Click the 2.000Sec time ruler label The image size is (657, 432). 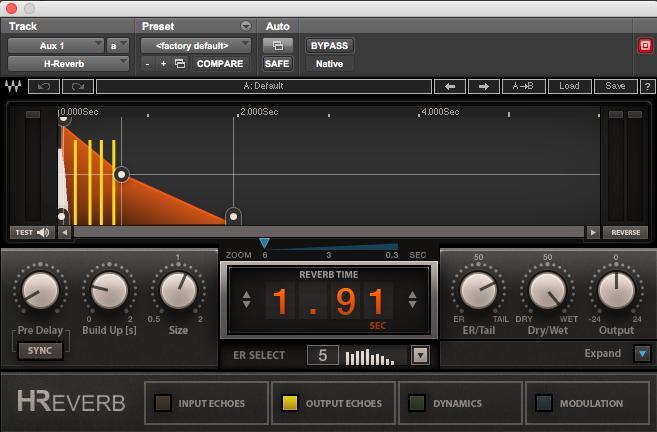(259, 112)
